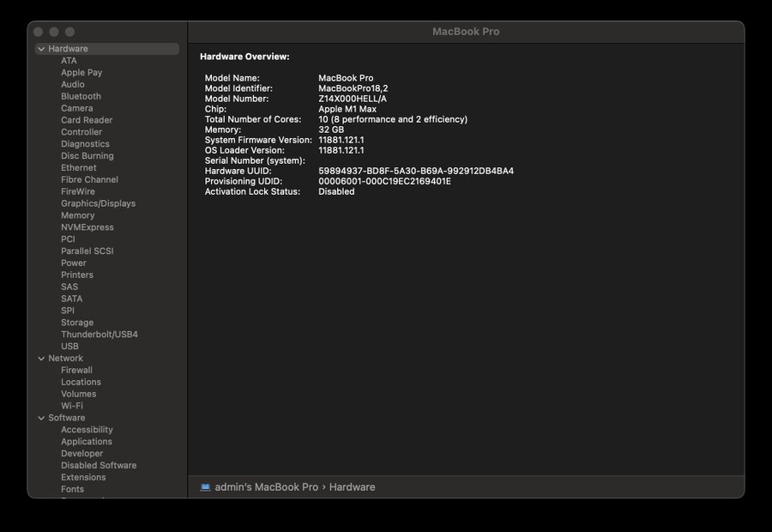Select USB in the sidebar
Viewport: 772px width, 532px height.
click(x=70, y=347)
